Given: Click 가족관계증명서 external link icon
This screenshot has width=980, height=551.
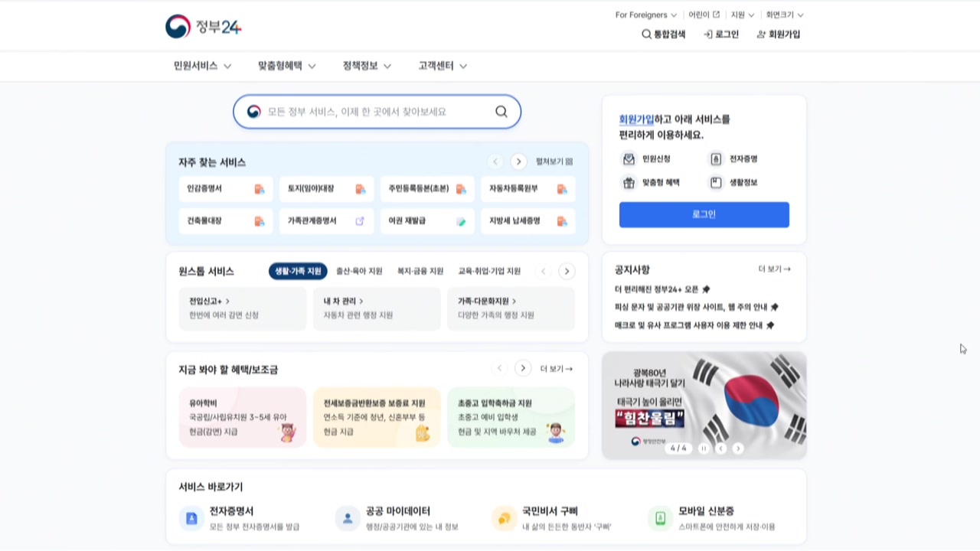Looking at the screenshot, I should coord(360,221).
